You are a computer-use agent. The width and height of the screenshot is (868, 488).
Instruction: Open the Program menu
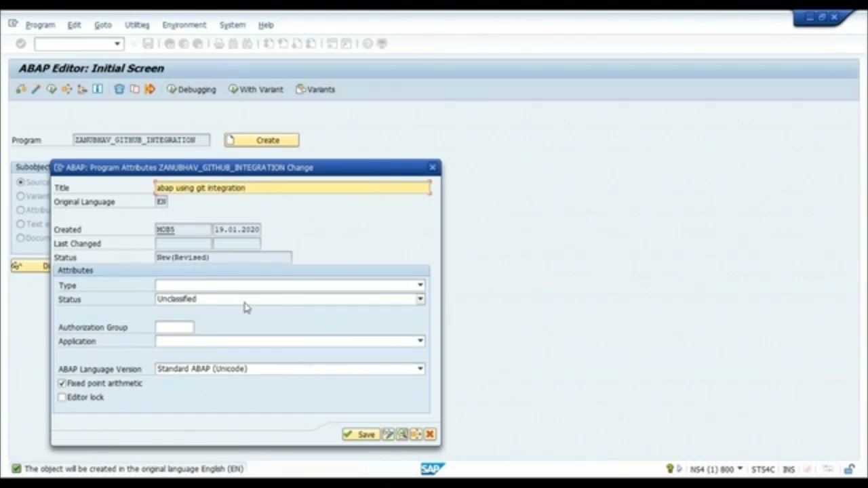(40, 25)
